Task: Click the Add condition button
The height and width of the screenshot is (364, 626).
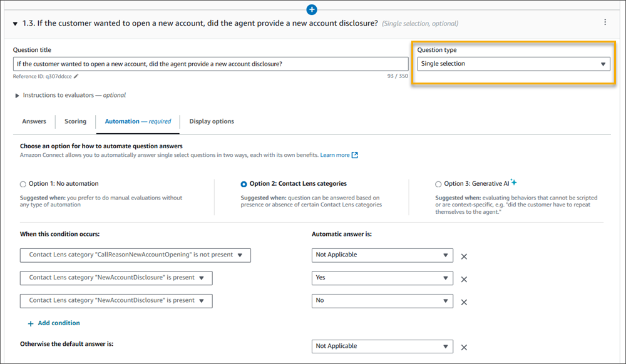Action: point(53,323)
